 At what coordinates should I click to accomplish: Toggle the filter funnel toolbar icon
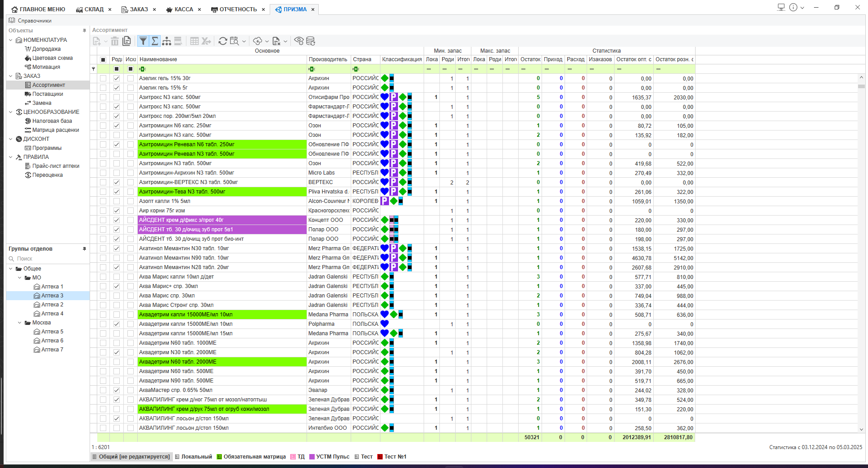point(143,41)
